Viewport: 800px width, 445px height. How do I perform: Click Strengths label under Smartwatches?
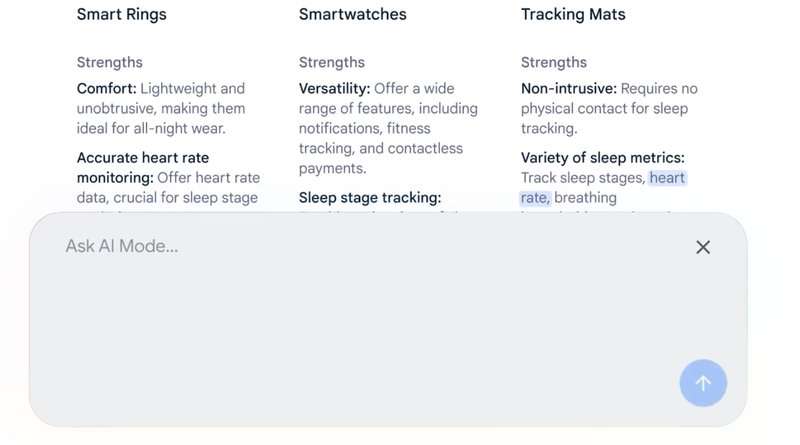[332, 62]
